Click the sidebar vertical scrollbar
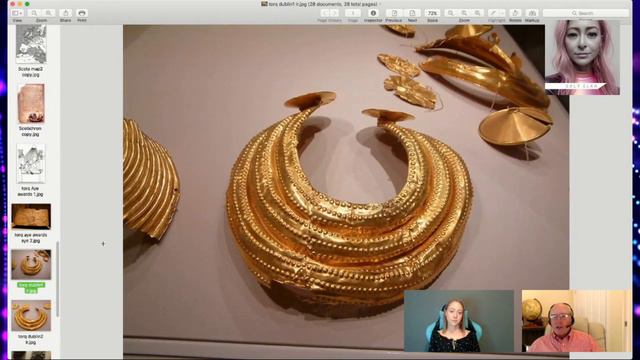The height and width of the screenshot is (360, 640). 58,278
